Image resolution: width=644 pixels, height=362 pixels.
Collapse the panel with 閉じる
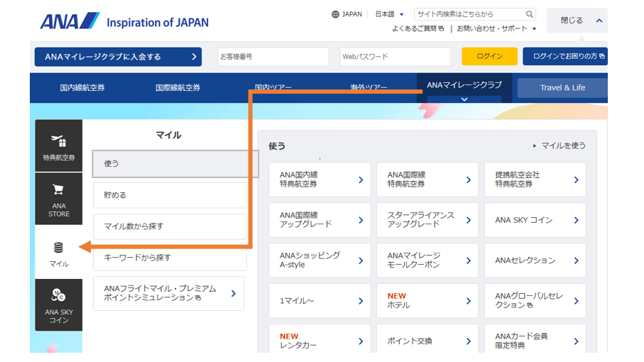click(577, 21)
